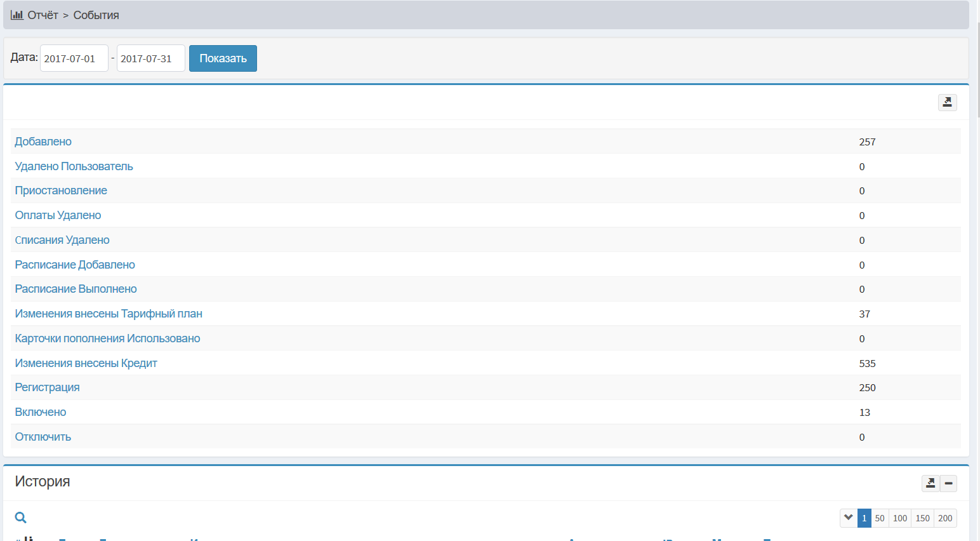Select page size 100 in pagination

[x=900, y=518]
